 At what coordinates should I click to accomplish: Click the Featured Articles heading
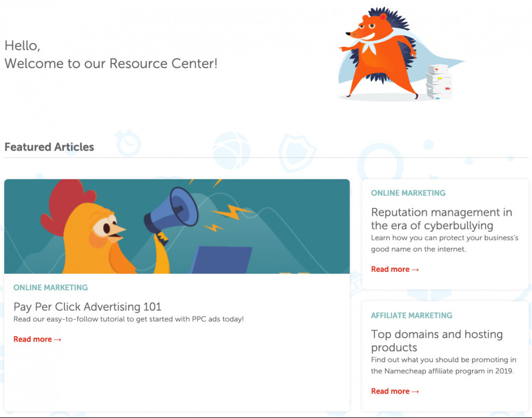tap(49, 147)
